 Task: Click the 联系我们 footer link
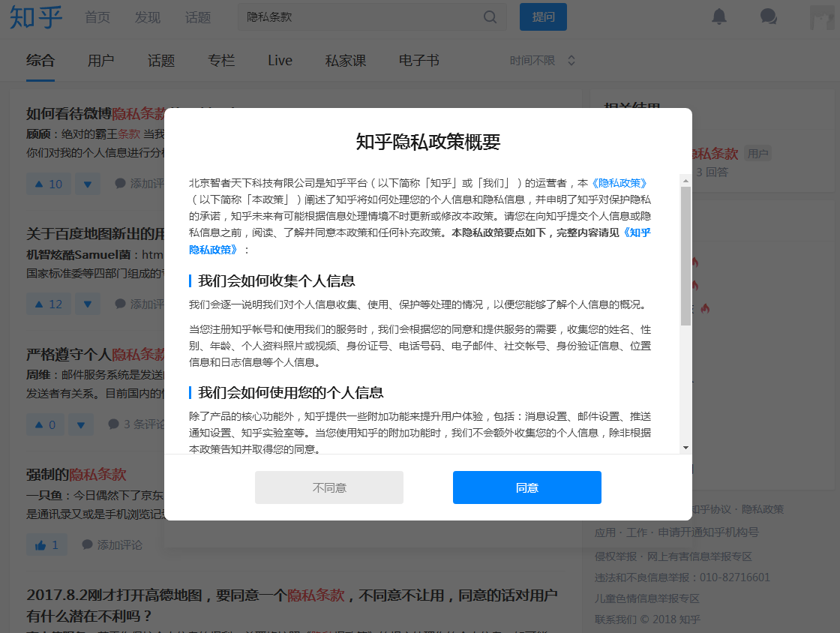tap(616, 619)
